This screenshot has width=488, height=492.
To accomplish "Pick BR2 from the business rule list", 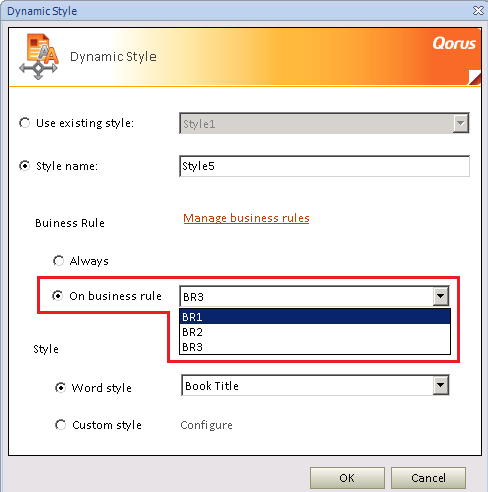I will tap(315, 332).
